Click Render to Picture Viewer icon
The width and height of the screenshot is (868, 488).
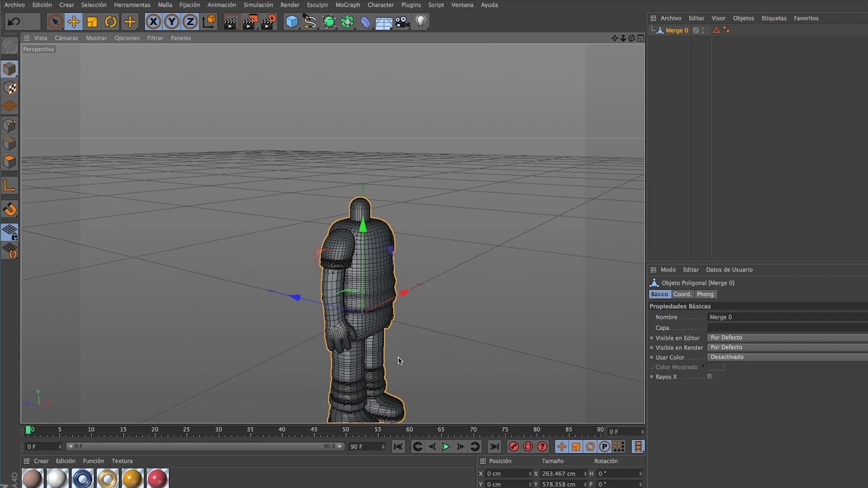[x=250, y=22]
